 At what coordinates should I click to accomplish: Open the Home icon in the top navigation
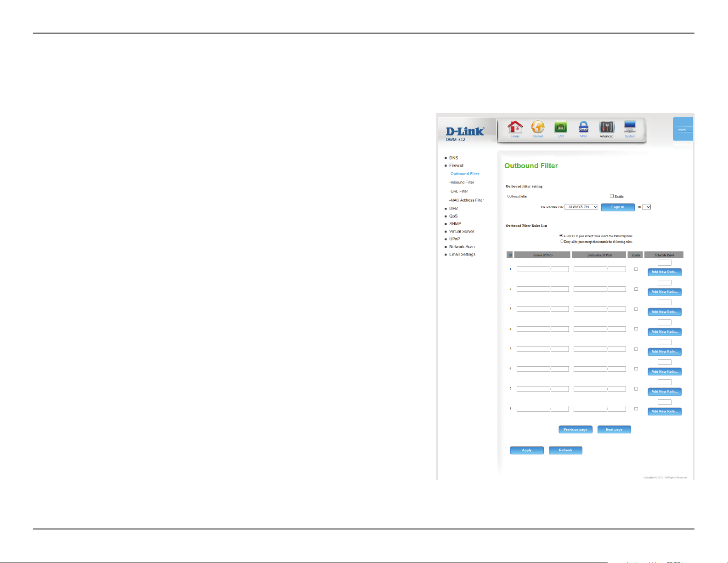tap(515, 128)
